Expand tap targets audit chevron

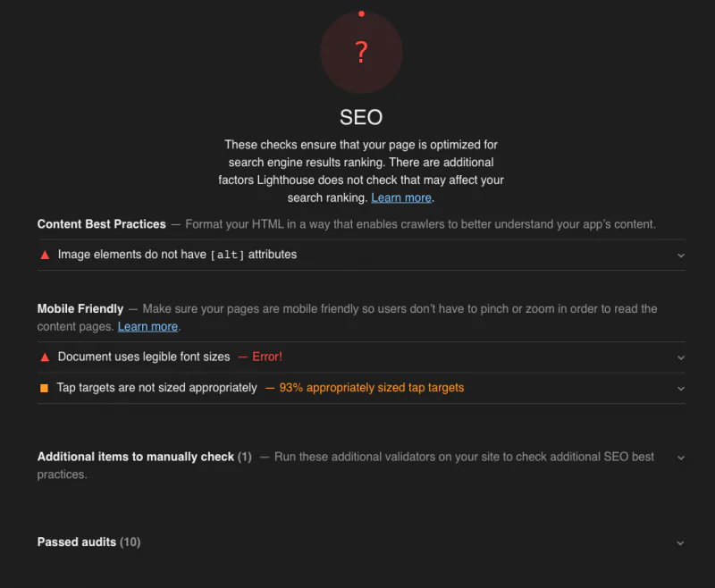tap(680, 389)
